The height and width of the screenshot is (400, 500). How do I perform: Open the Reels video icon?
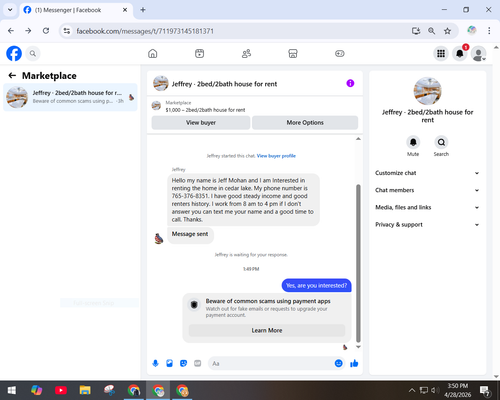(x=199, y=53)
